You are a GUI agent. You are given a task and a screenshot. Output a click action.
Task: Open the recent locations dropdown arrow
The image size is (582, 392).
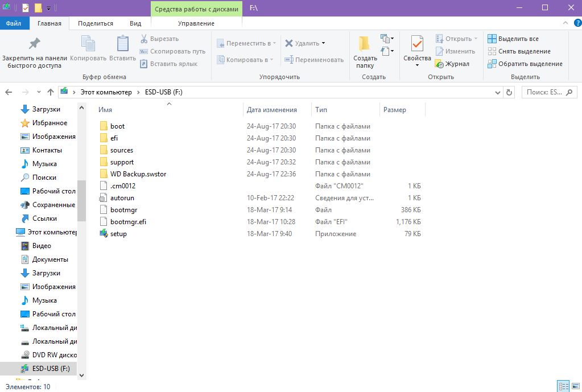click(x=39, y=92)
